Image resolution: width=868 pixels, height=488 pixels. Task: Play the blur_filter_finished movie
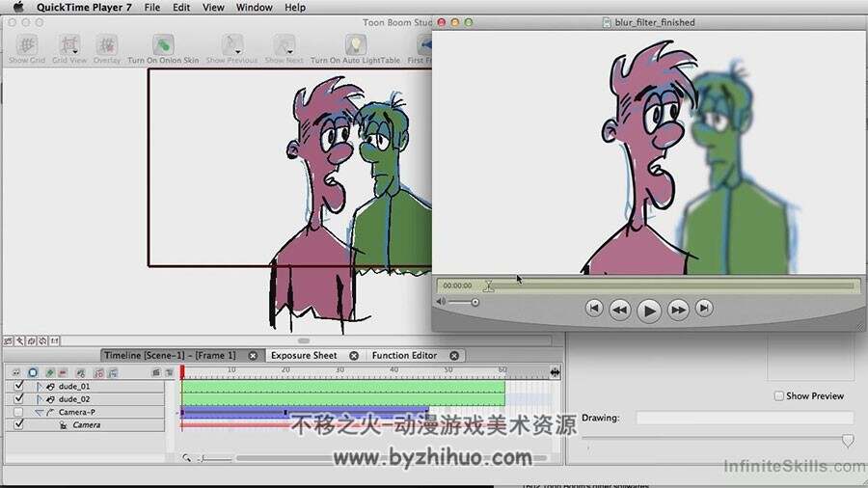tap(649, 310)
